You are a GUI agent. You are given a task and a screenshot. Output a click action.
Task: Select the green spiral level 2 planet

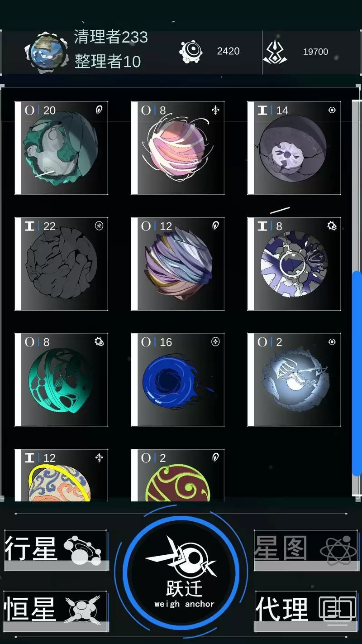tap(177, 476)
